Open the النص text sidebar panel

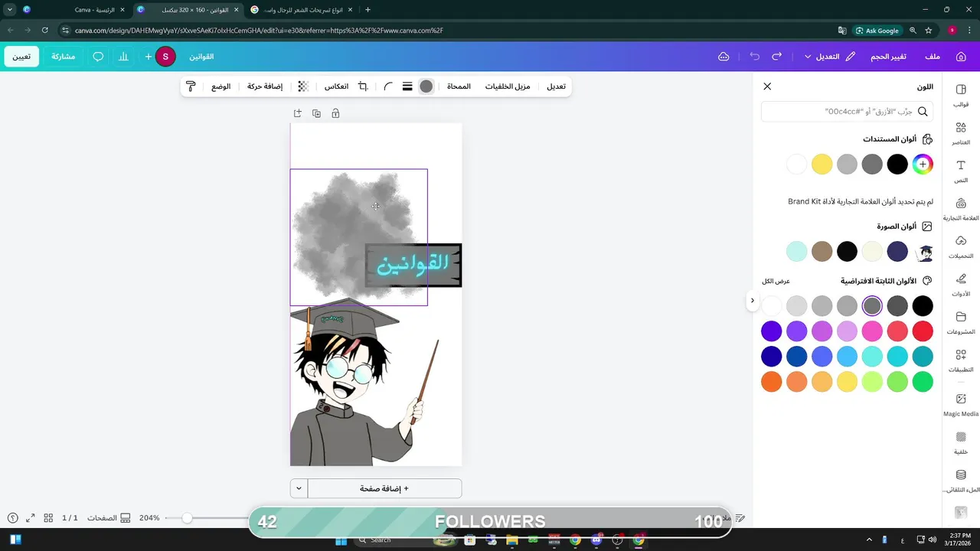click(961, 171)
